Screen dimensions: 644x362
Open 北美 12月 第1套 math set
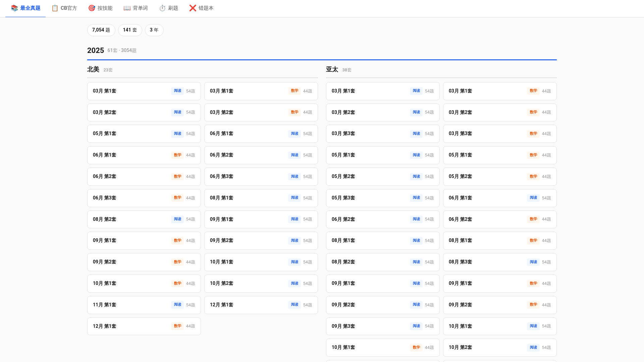(144, 326)
